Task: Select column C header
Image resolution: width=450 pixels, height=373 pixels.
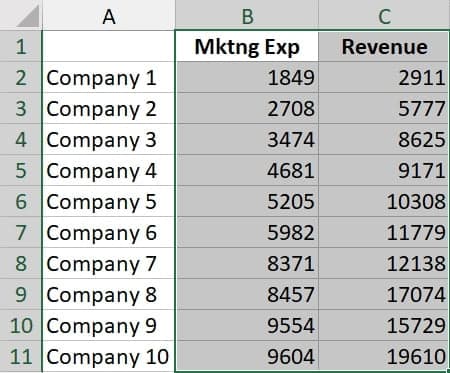Action: tap(384, 15)
